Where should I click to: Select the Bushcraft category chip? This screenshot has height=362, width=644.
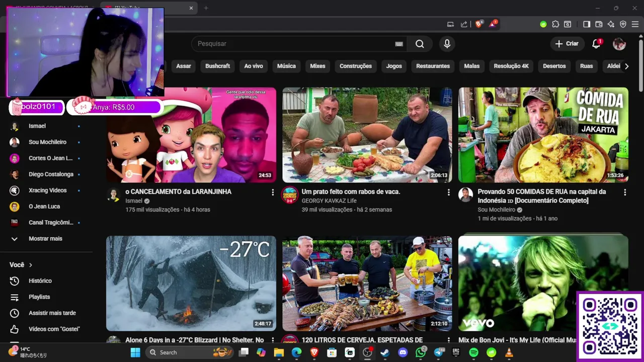(x=217, y=66)
